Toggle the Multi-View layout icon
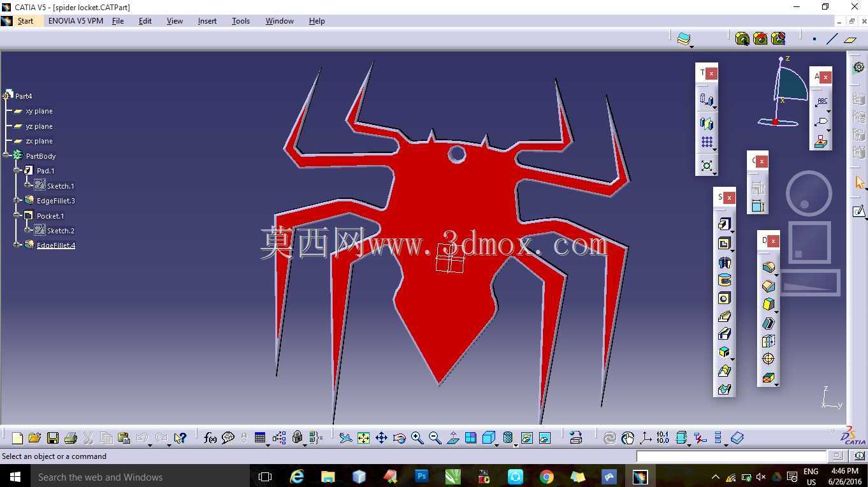868x487 pixels. [470, 438]
